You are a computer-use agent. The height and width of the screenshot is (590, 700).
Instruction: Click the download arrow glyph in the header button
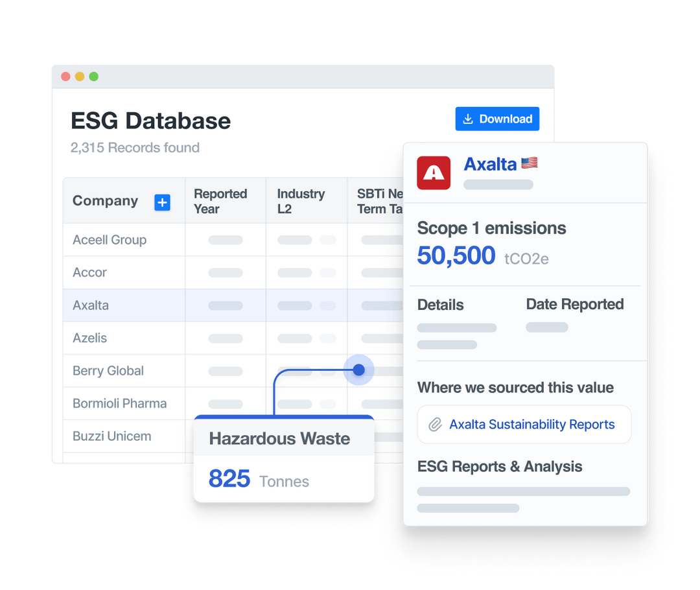click(467, 119)
